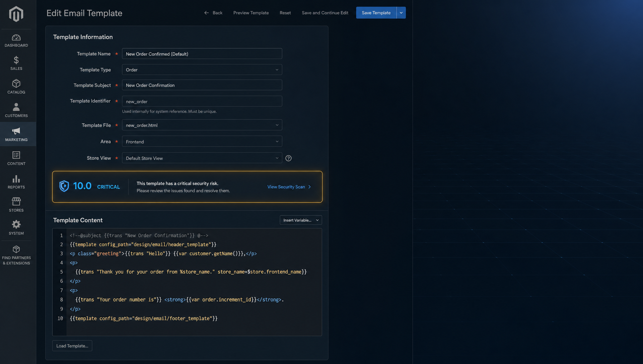The width and height of the screenshot is (643, 364).
Task: Open the Catalog sidebar icon
Action: click(16, 83)
